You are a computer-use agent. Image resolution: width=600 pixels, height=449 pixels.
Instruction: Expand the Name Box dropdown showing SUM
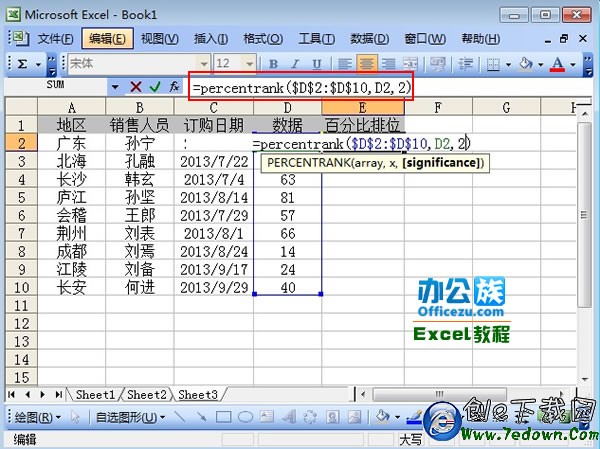(x=114, y=87)
